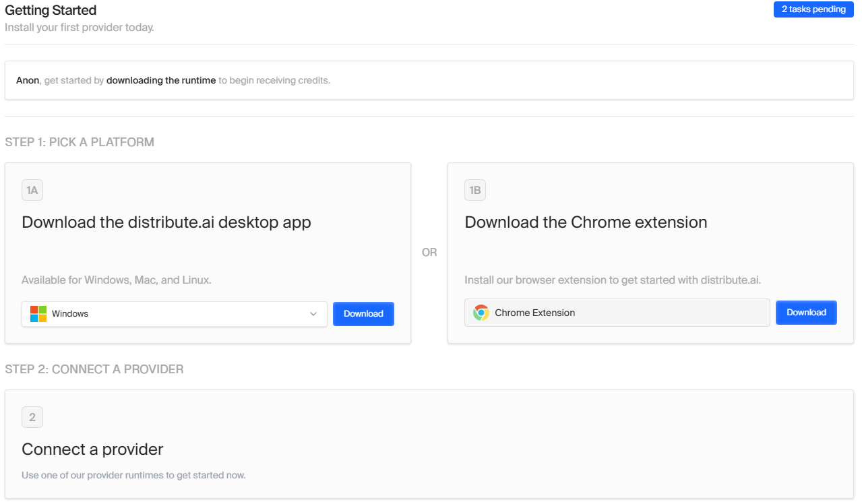862x504 pixels.
Task: Select the Chrome Extension field
Action: pos(617,313)
